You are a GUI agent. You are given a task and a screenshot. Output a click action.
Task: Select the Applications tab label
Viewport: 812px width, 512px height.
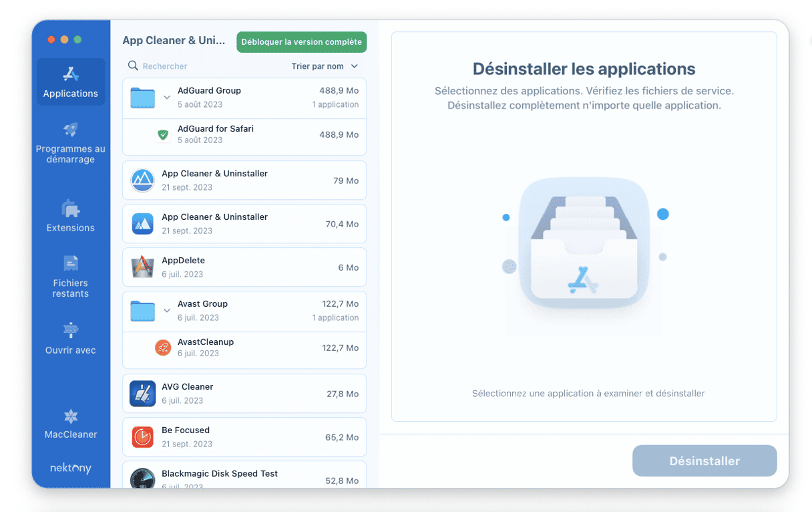coord(71,94)
